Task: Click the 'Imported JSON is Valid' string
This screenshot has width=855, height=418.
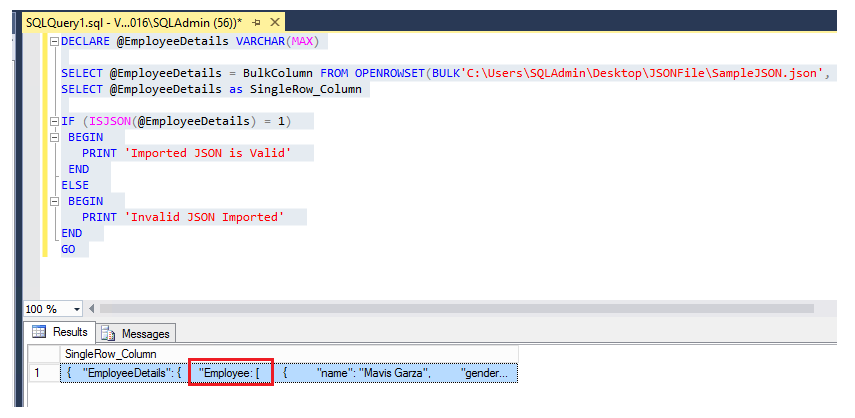Action: tap(210, 153)
